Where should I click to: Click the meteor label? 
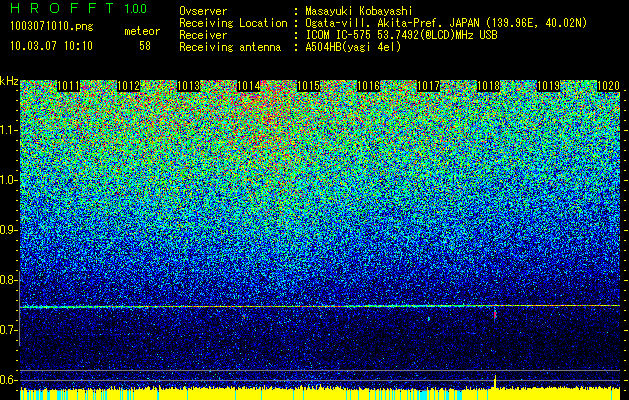click(x=142, y=31)
